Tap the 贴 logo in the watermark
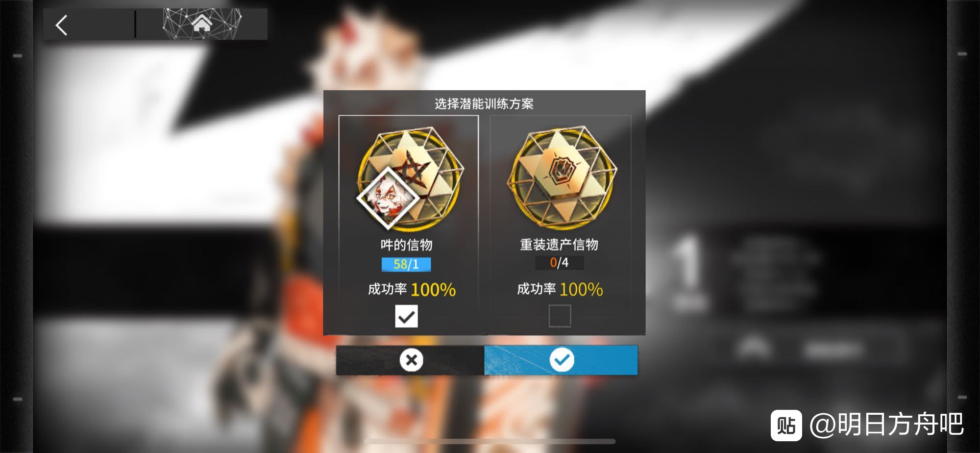This screenshot has width=980, height=453. pyautogui.click(x=786, y=425)
